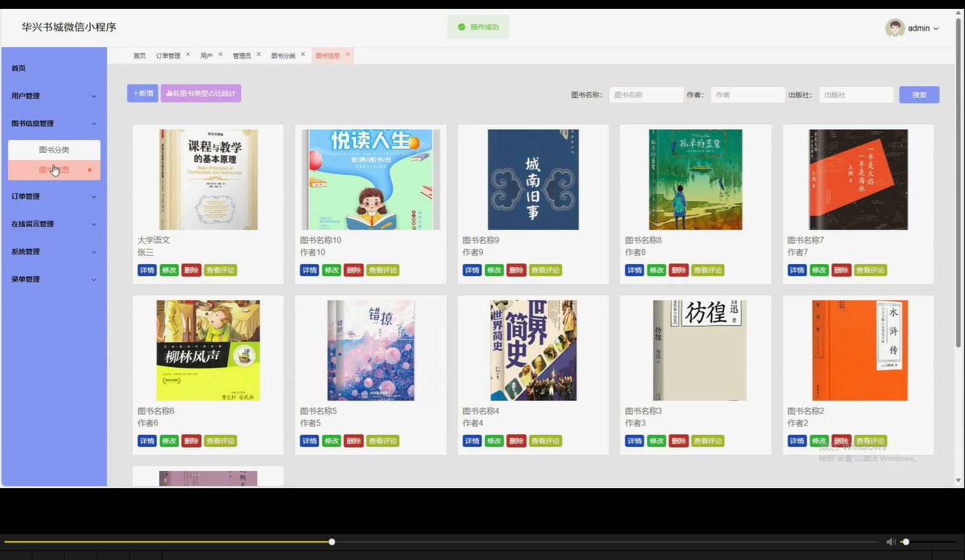Image resolution: width=965 pixels, height=560 pixels.
Task: Click 删除 for 大学语文
Action: [191, 270]
